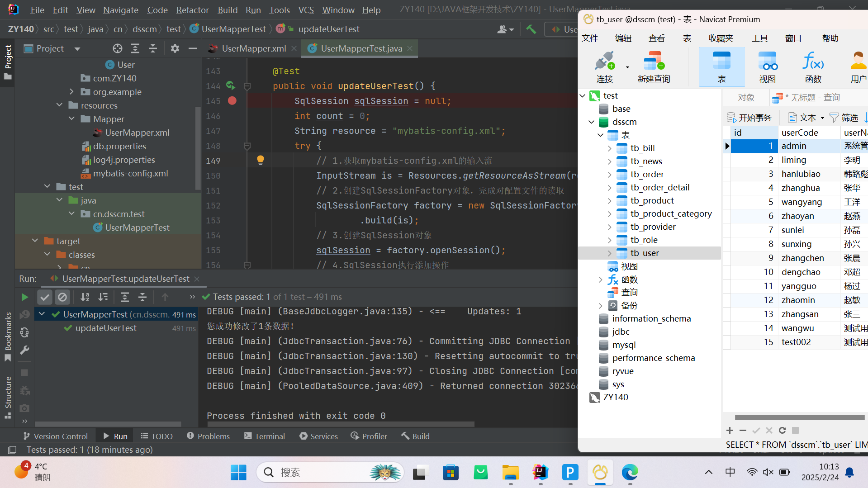Collapse the resources folder

click(x=59, y=105)
